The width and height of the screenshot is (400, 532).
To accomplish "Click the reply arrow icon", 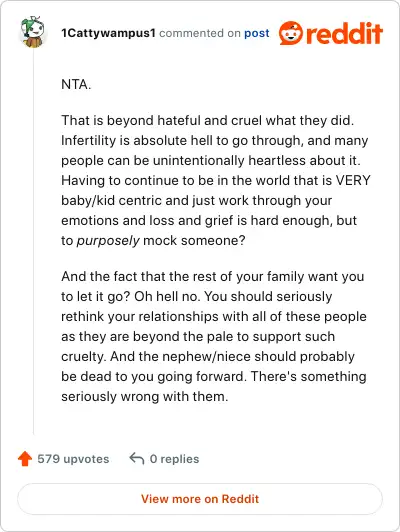I will pyautogui.click(x=137, y=458).
